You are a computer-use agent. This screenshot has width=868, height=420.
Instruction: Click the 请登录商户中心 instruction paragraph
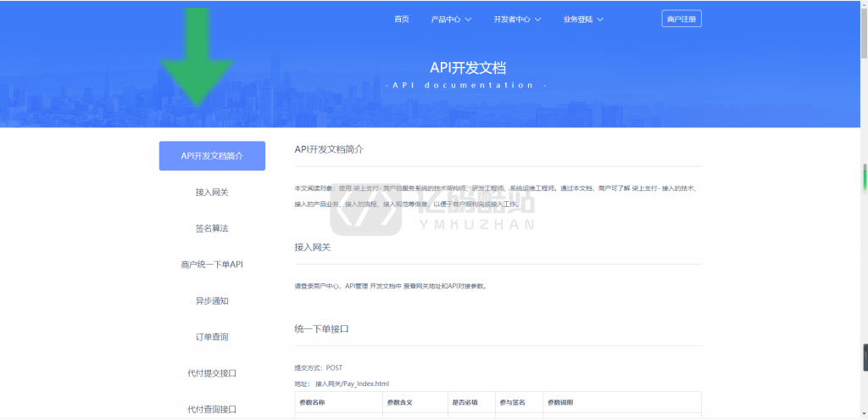391,287
